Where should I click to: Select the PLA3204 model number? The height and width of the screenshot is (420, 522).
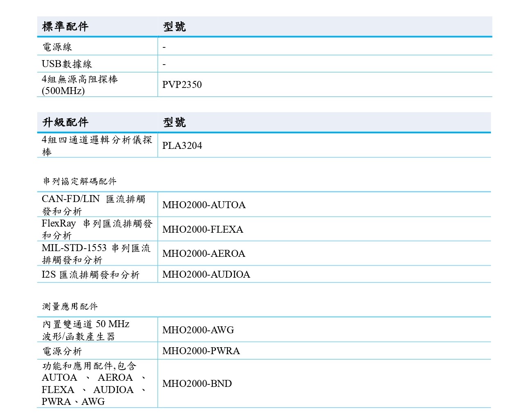click(x=182, y=146)
